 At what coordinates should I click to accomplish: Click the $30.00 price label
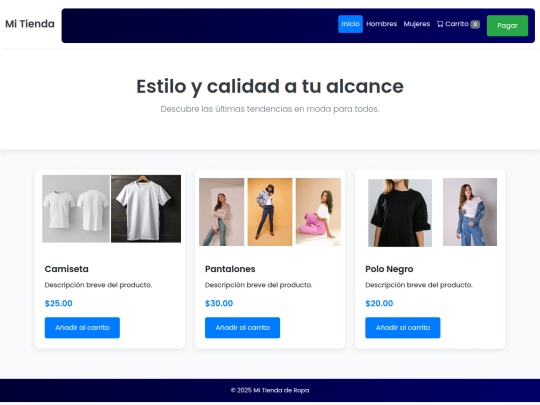point(219,303)
